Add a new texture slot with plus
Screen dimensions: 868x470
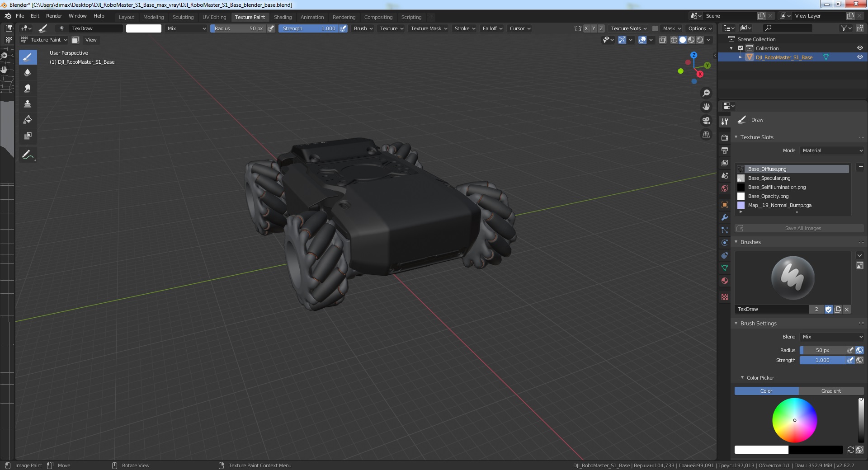click(861, 167)
